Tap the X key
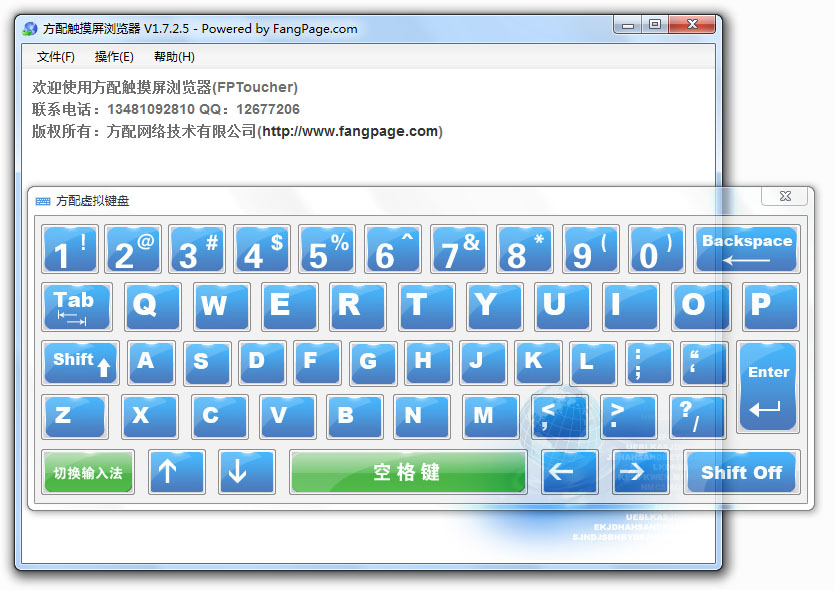 point(150,417)
